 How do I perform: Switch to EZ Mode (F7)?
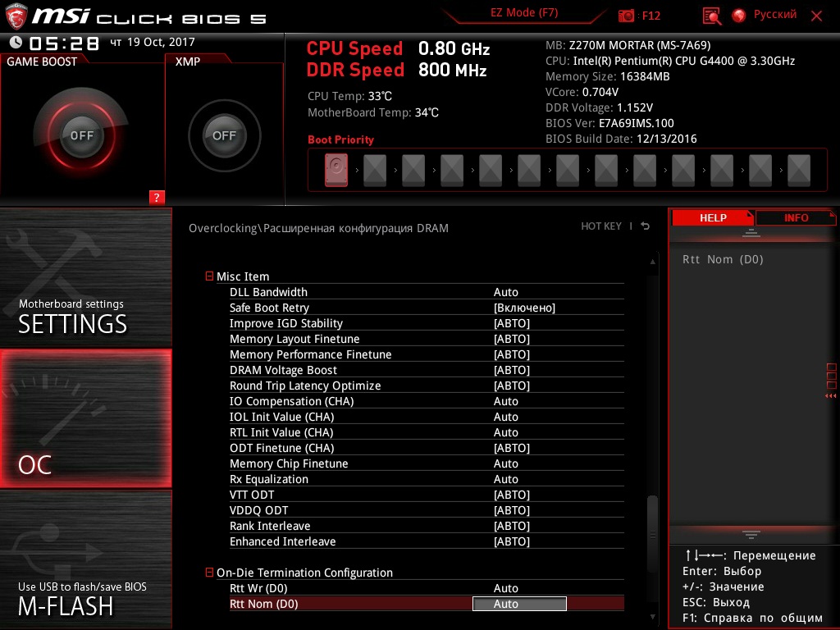click(x=524, y=13)
